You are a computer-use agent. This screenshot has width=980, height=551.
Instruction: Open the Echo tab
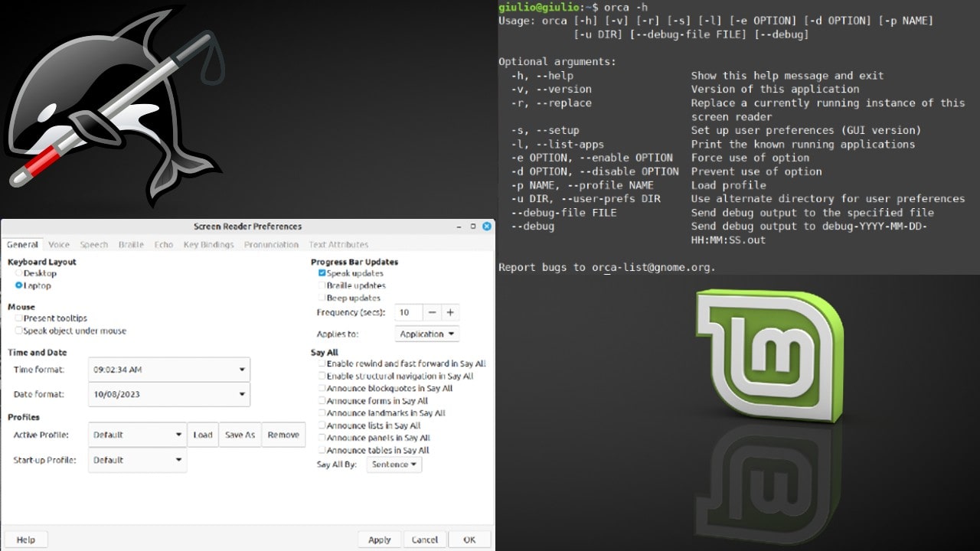(163, 245)
